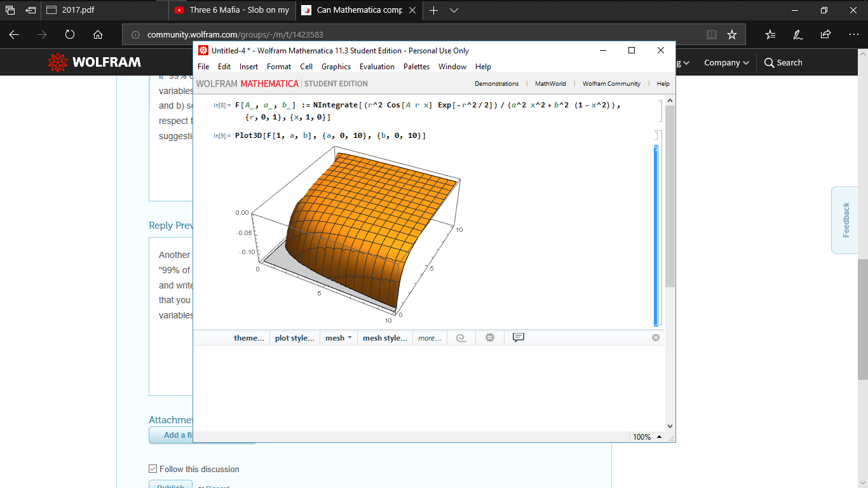
Task: Switch to 2017.pdf browser tab
Action: [x=104, y=10]
